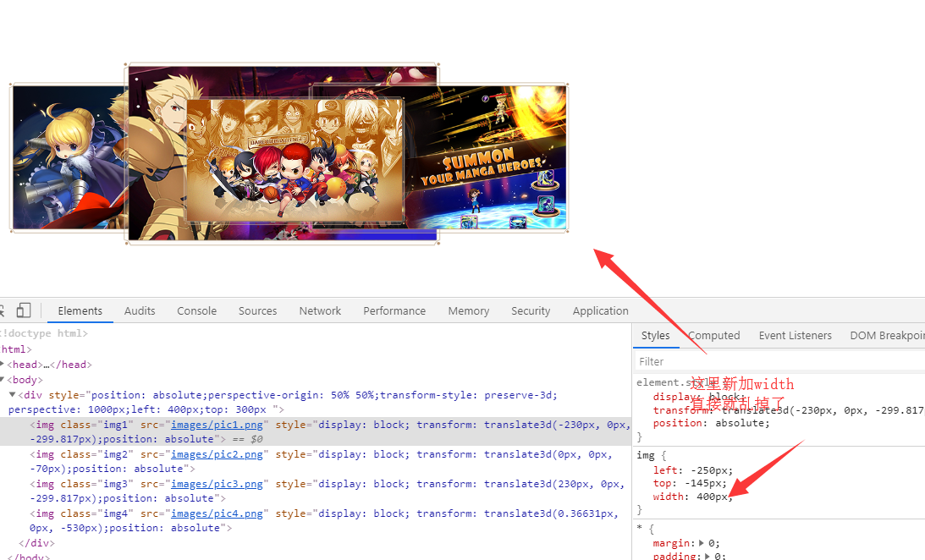Screen dimensions: 925x560
Task: Click the Filter styles input field
Action: 779,361
